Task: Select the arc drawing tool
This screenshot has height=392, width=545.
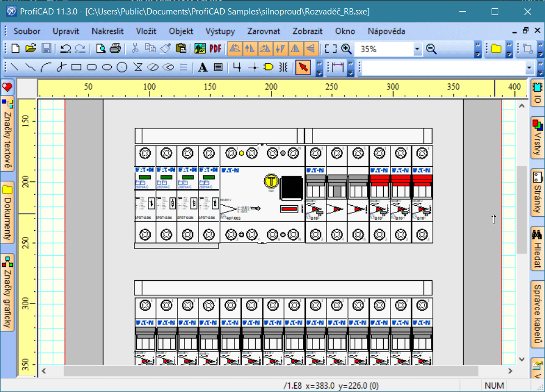Action: click(46, 67)
